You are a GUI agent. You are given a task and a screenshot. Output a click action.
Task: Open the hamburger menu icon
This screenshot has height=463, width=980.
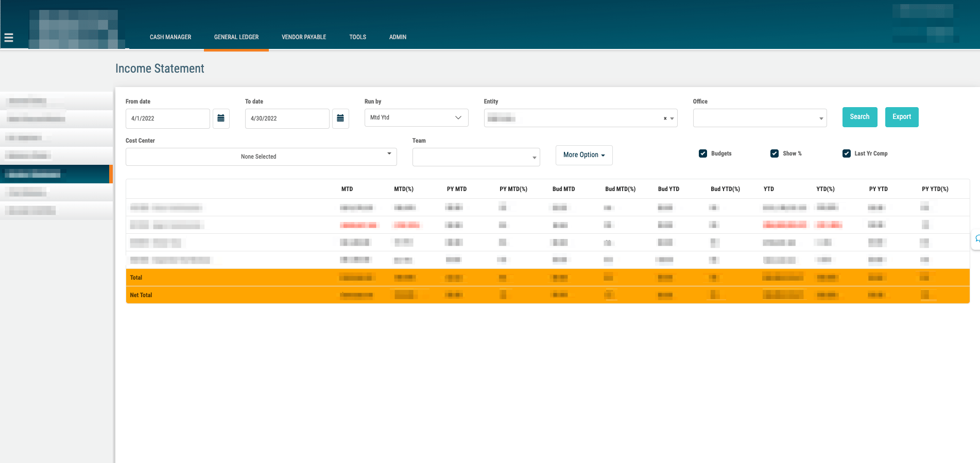(x=9, y=38)
